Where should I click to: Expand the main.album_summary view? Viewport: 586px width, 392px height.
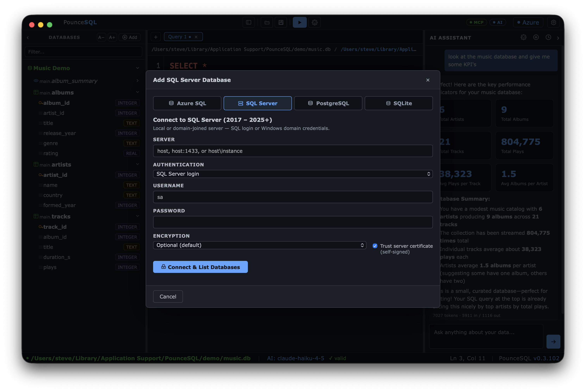pos(138,81)
